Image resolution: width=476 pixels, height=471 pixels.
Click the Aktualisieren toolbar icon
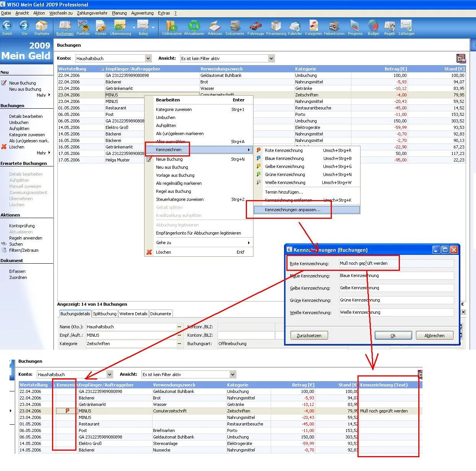(x=194, y=27)
